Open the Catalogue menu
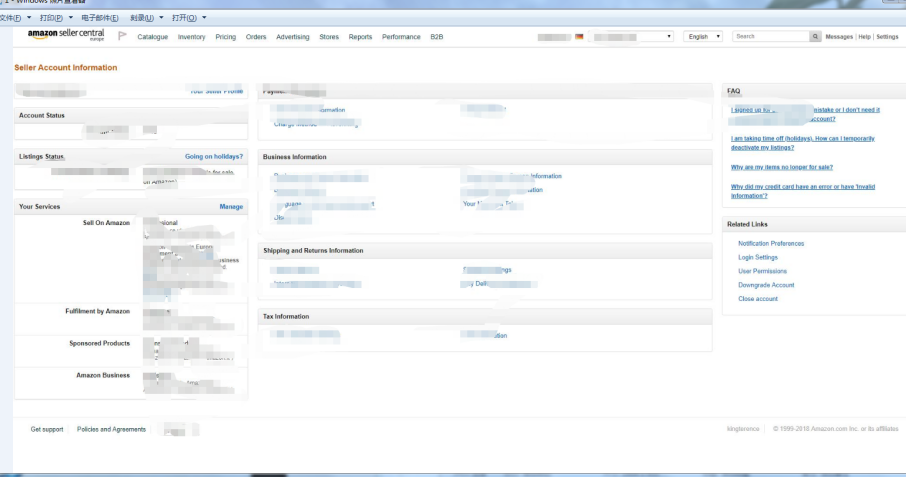Image resolution: width=906 pixels, height=477 pixels. pos(153,37)
